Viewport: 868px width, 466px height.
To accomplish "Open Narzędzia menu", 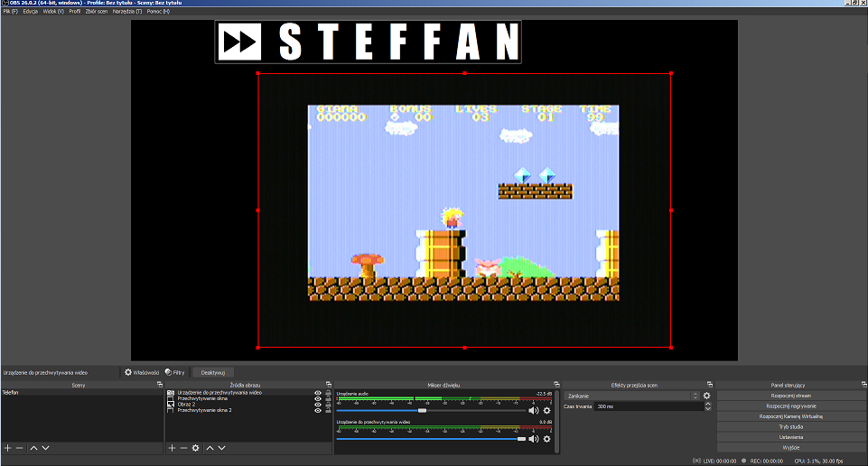I will (126, 11).
